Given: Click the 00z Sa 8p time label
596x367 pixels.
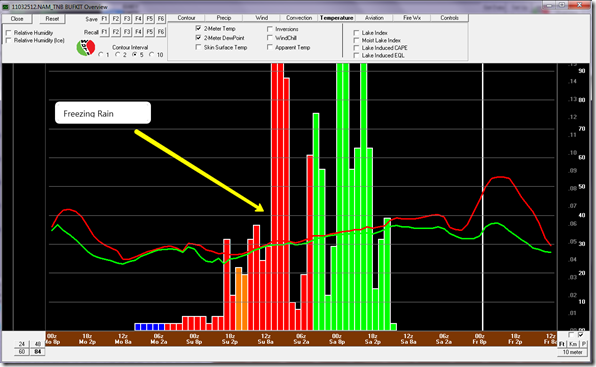Looking at the screenshot, I should pyautogui.click(x=337, y=339).
